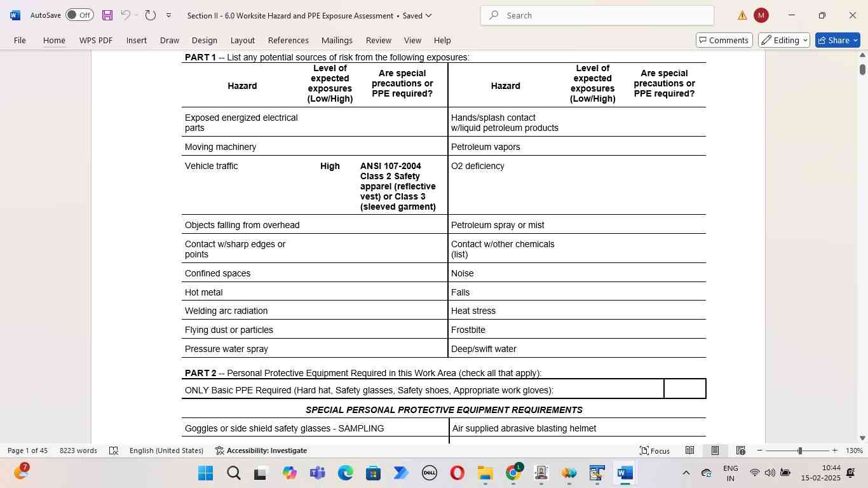Open Windows Start menu

coord(205,473)
